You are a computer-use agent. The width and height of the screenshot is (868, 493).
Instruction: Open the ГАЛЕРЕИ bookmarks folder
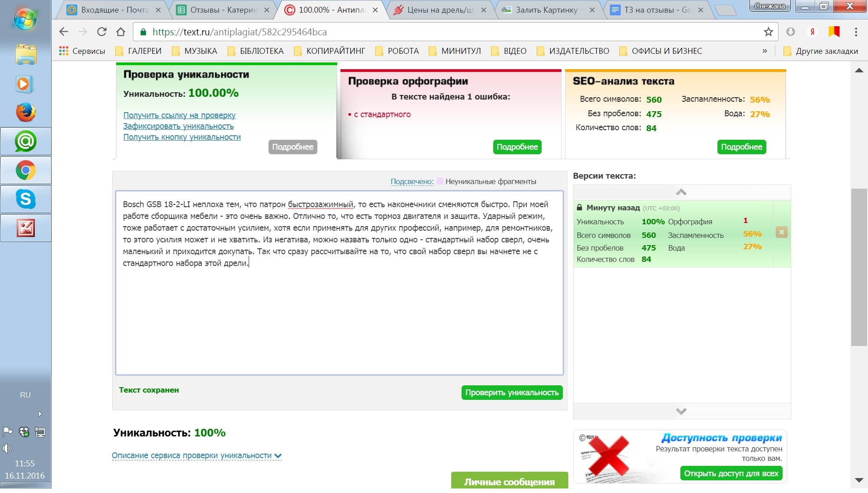pyautogui.click(x=138, y=51)
